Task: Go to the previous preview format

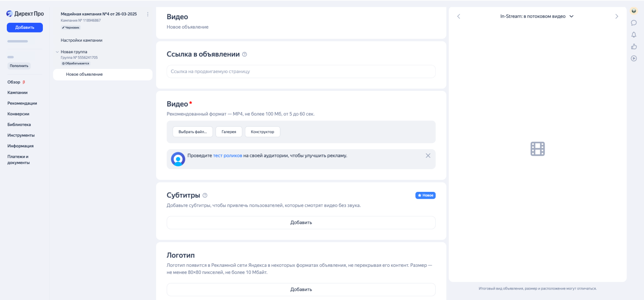Action: point(459,16)
